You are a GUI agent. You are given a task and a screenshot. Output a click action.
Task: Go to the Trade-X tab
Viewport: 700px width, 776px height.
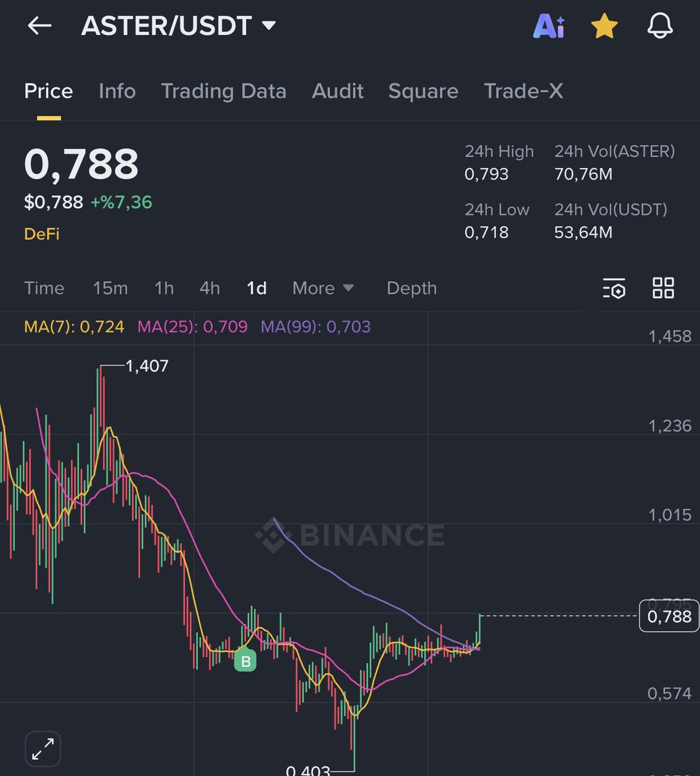click(x=523, y=91)
